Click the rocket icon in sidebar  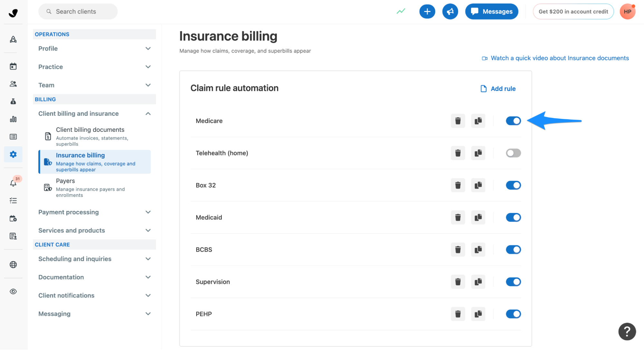pos(13,39)
